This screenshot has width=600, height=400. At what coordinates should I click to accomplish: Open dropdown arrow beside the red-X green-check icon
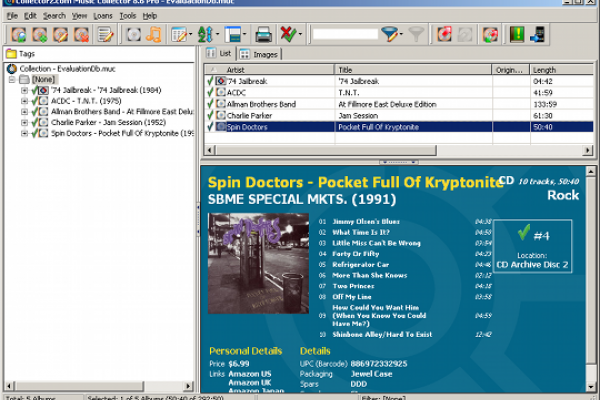point(300,35)
